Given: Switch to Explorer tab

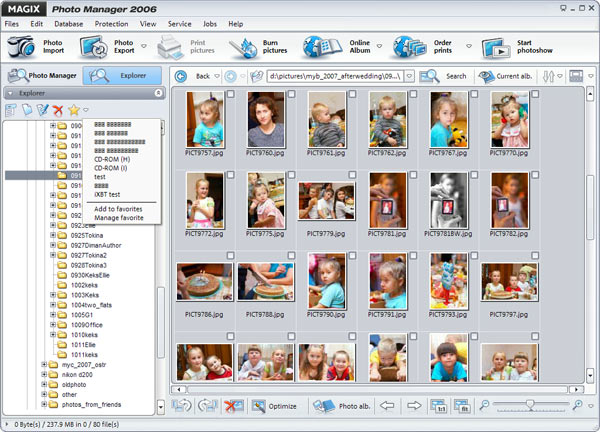Looking at the screenshot, I should 122,75.
